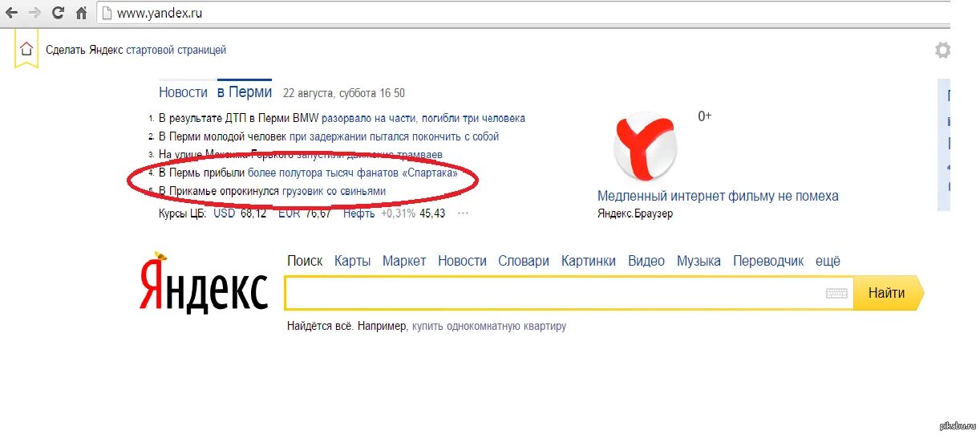The image size is (980, 435).
Task: Open news 'грузовик со свиньями'
Action: pos(334,191)
